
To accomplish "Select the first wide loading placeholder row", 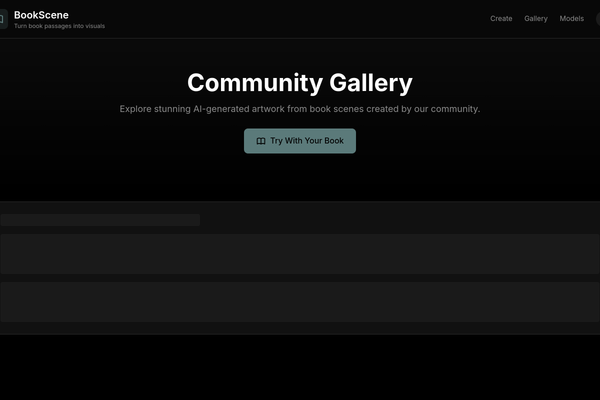I will (300, 254).
